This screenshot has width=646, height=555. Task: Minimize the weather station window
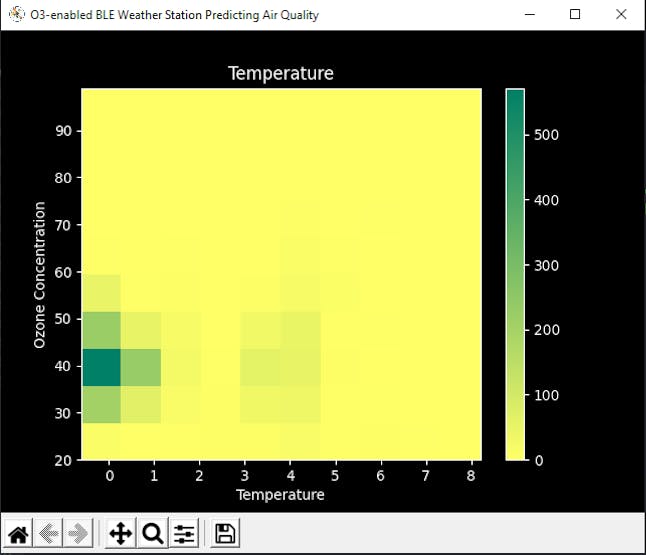530,14
